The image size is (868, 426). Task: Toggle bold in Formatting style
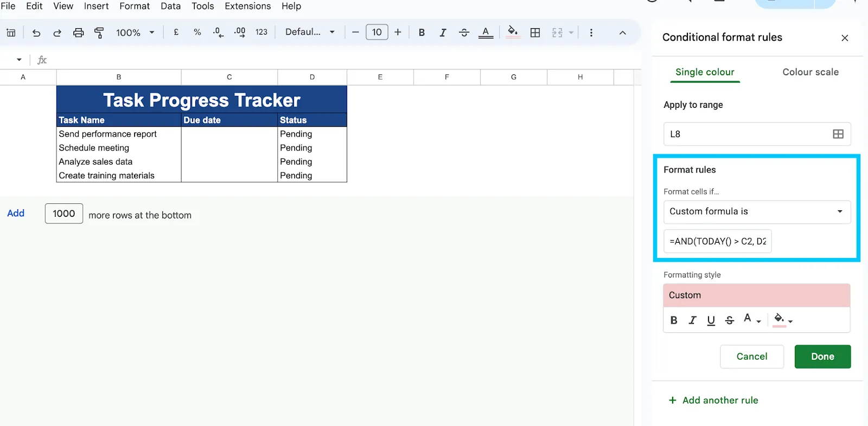pos(674,320)
